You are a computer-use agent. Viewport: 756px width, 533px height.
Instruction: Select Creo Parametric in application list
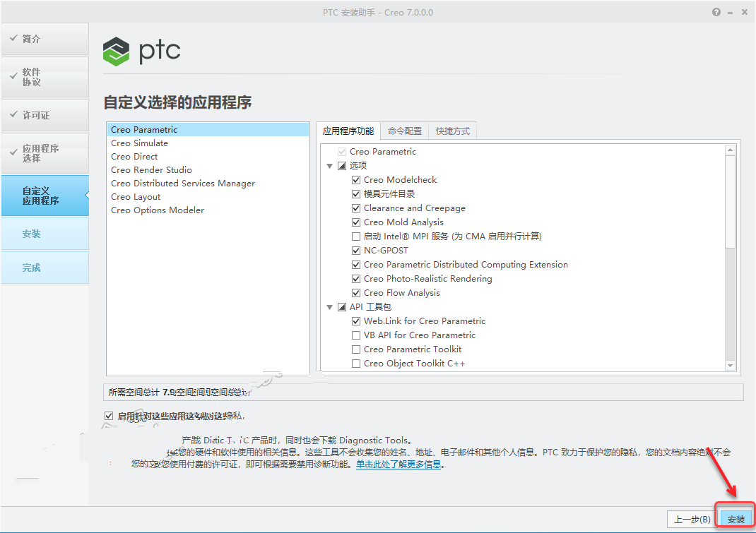click(x=208, y=130)
